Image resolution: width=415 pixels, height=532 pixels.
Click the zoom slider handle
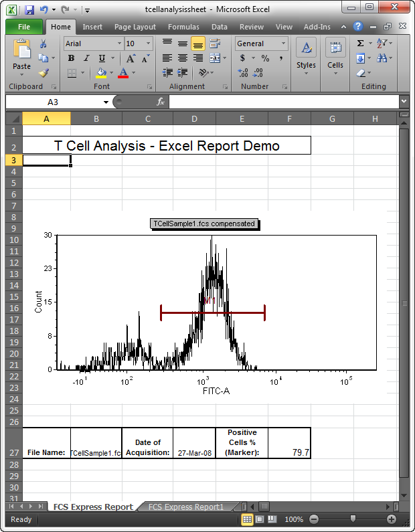click(353, 519)
